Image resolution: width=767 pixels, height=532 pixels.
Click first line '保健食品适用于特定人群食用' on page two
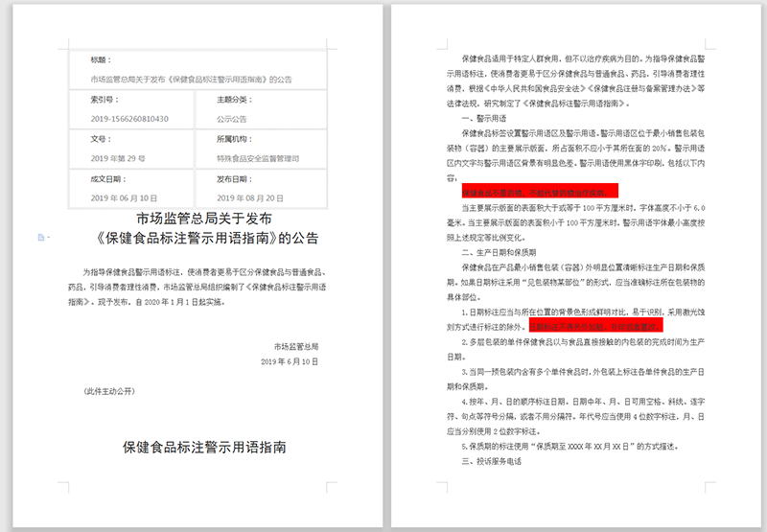(x=583, y=58)
